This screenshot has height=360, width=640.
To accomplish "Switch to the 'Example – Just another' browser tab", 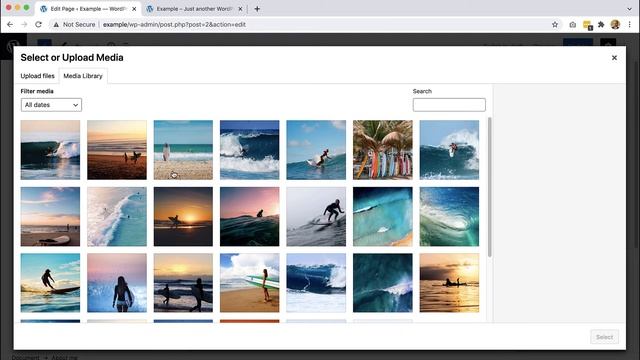I will 194,9.
